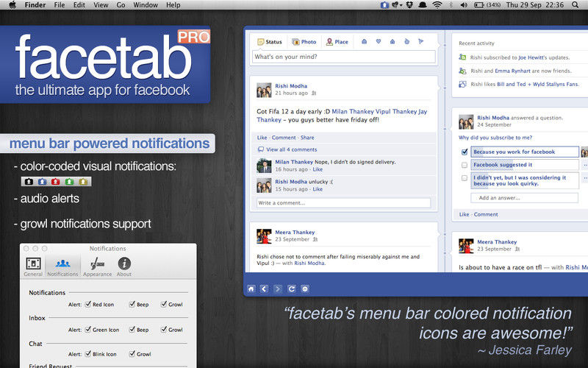The image size is (588, 368).
Task: Open the Help menu
Action: tap(173, 5)
